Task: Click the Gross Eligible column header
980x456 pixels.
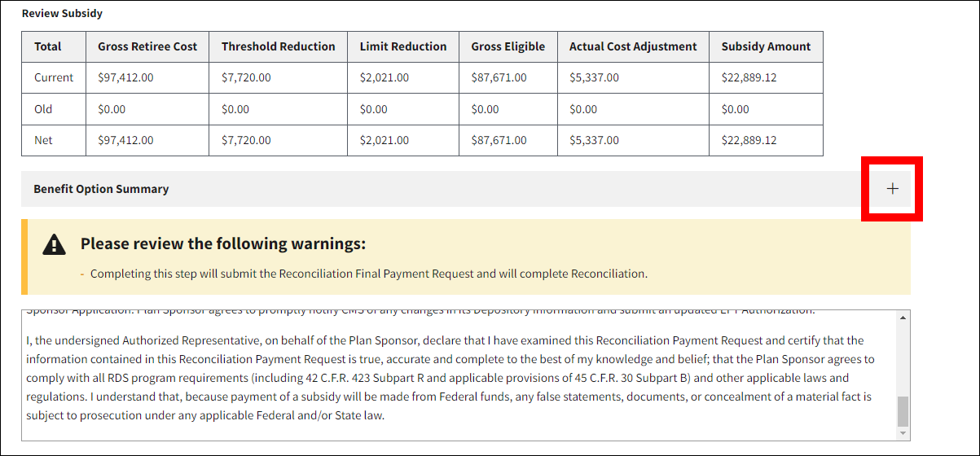Action: pos(508,47)
